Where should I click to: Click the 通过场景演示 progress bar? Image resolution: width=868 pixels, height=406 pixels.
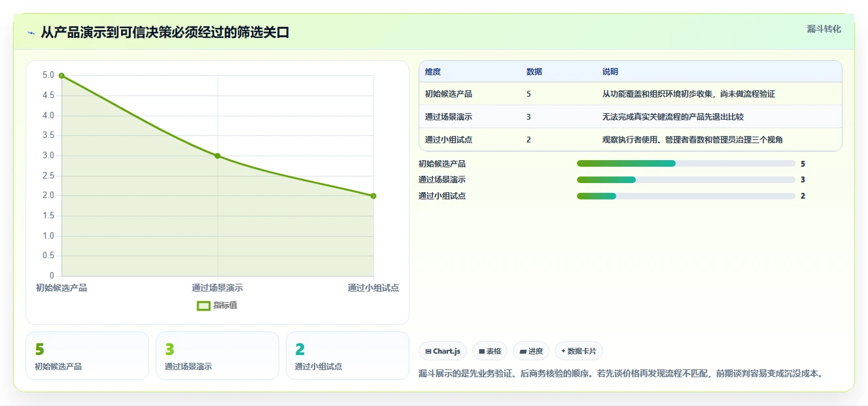tap(686, 180)
